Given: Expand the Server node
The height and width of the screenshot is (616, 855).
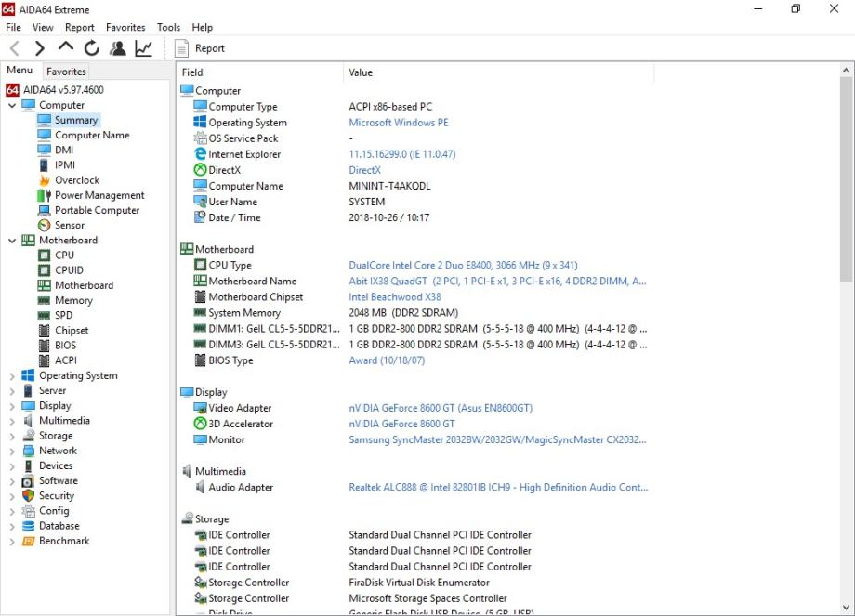Looking at the screenshot, I should [12, 391].
